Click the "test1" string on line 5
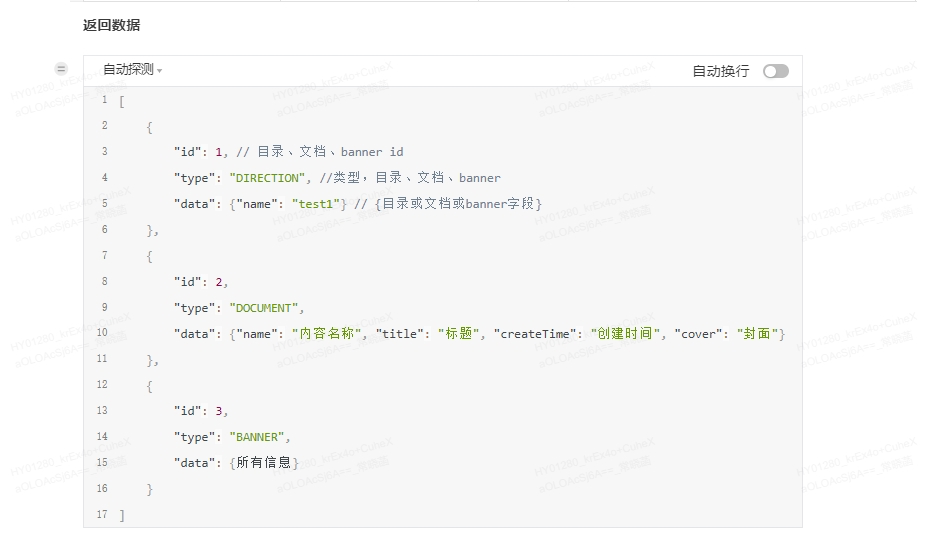 pyautogui.click(x=315, y=204)
